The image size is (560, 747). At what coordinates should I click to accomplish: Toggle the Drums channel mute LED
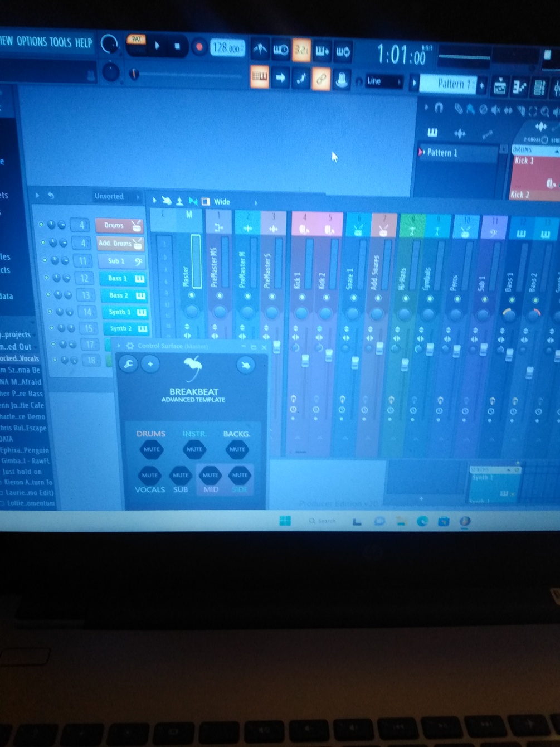pos(41,225)
